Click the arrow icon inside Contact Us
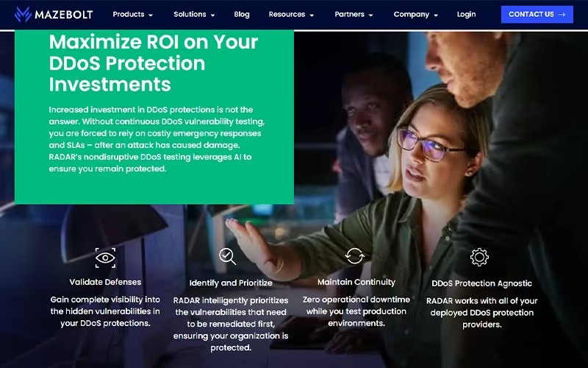 pos(562,15)
